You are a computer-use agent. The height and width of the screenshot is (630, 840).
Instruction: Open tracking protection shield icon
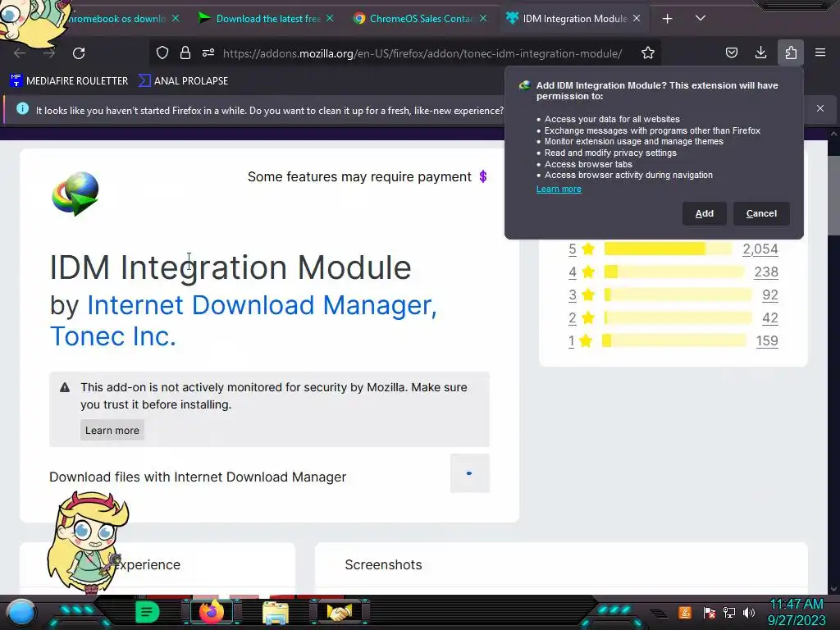[162, 52]
